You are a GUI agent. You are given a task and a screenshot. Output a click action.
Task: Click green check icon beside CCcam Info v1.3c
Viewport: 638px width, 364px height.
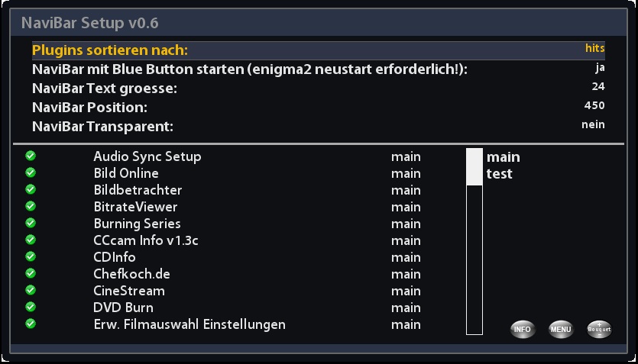tap(31, 240)
